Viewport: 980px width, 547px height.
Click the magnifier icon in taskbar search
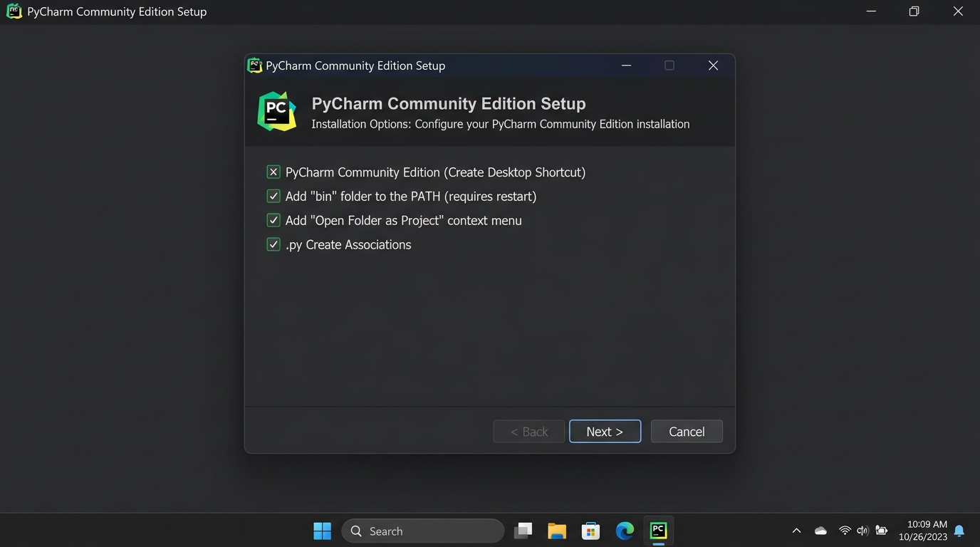coord(357,531)
